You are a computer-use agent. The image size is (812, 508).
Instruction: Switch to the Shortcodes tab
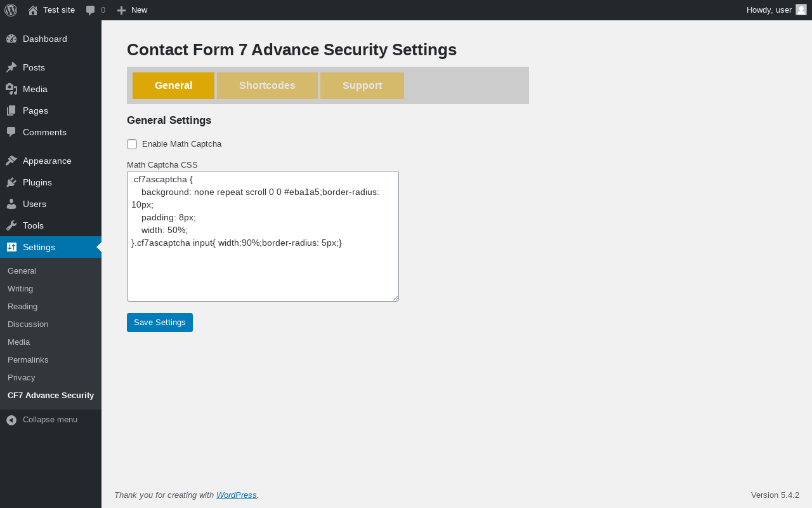tap(267, 86)
